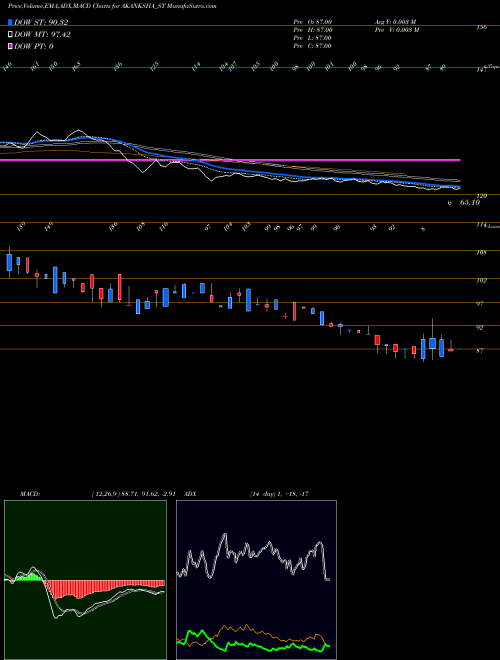Click the white DOW MT legend swatch
500x660 pixels.
10,35
